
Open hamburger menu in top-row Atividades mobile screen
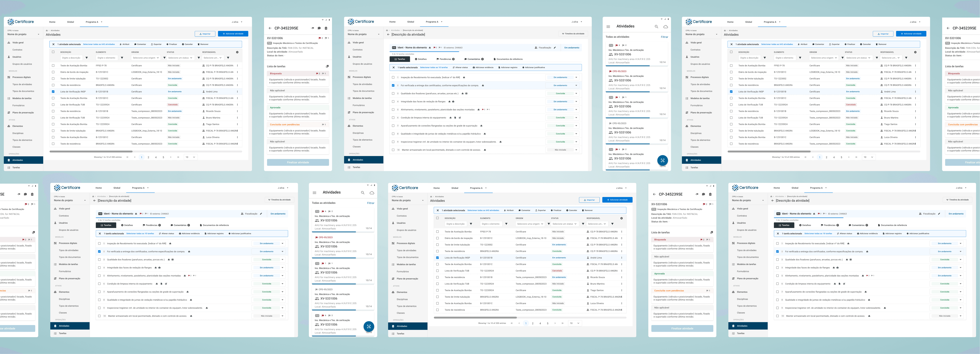click(x=608, y=27)
